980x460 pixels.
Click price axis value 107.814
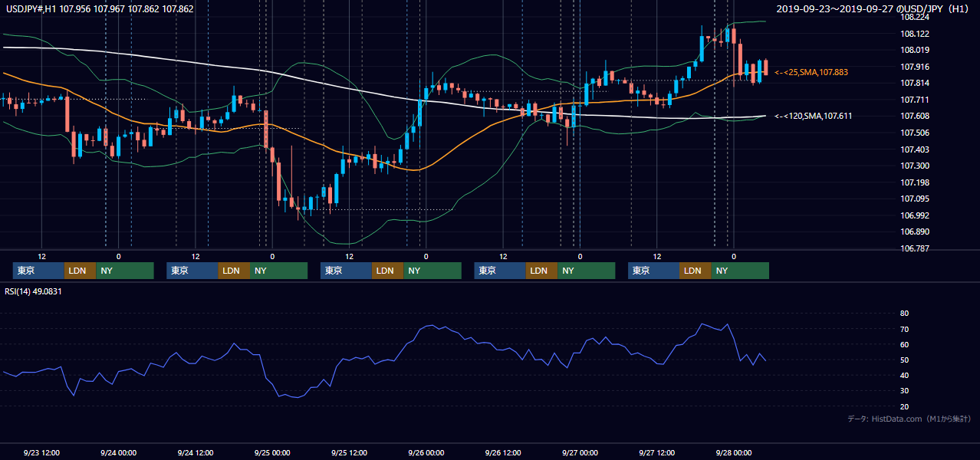[915, 83]
